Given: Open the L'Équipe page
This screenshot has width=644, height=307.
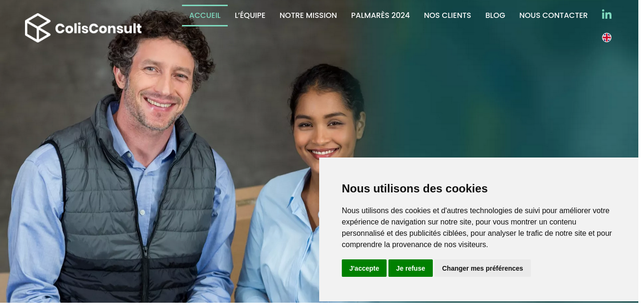Looking at the screenshot, I should (x=250, y=15).
